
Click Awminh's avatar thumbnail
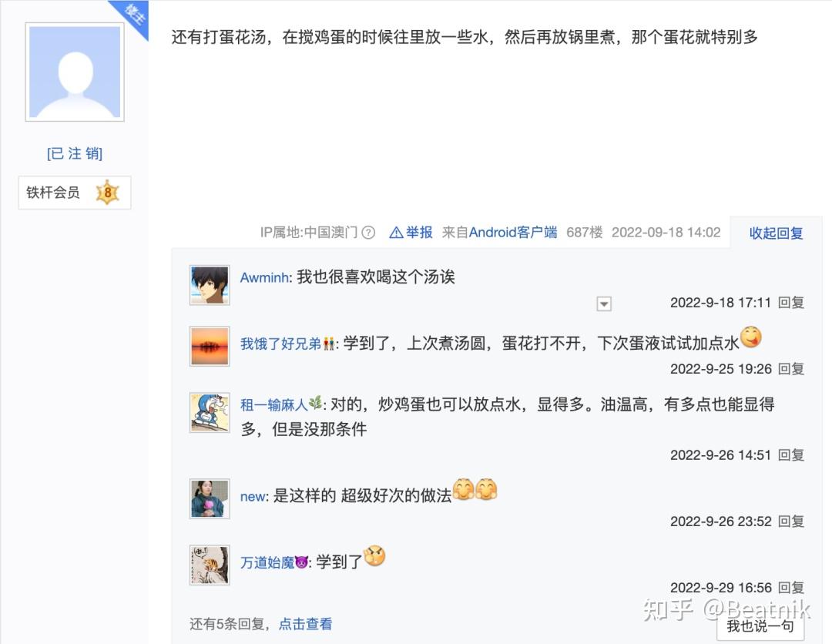coord(210,285)
